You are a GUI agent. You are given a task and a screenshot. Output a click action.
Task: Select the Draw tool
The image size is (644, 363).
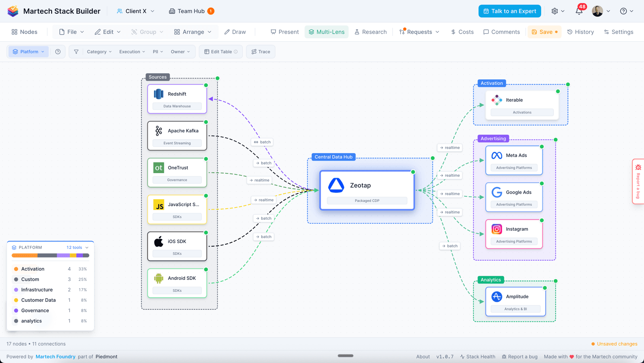tap(235, 32)
